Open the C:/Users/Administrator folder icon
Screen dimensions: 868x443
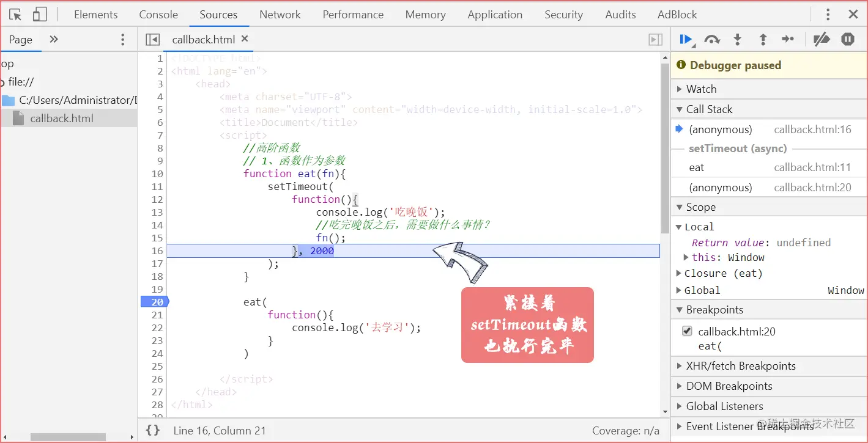point(8,100)
